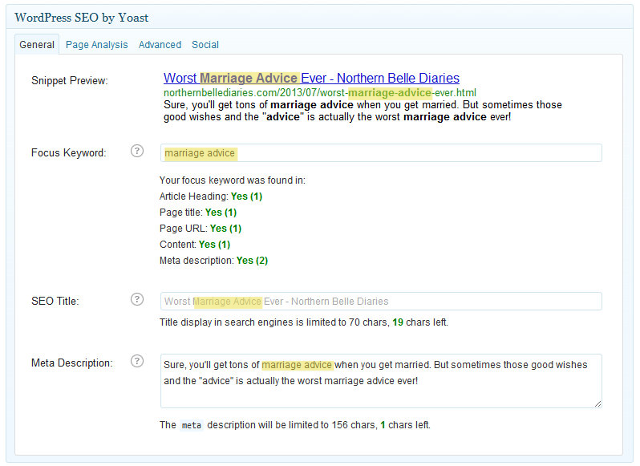Click the 'Page title: Yes (1)' line

tap(198, 213)
